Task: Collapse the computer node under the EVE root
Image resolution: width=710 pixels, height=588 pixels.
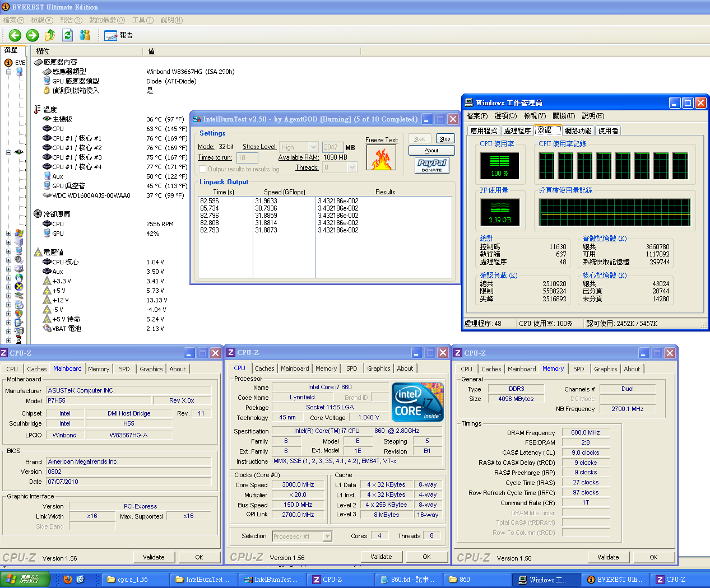Action: click(x=8, y=72)
